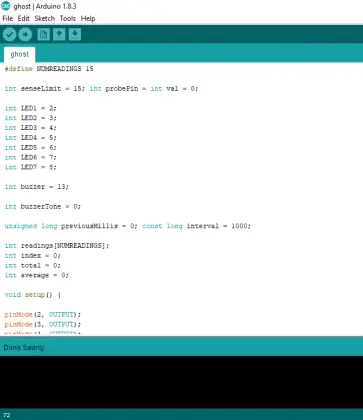The image size is (363, 420).
Task: Place cursor at int senseLimit declaration
Action: point(45,89)
